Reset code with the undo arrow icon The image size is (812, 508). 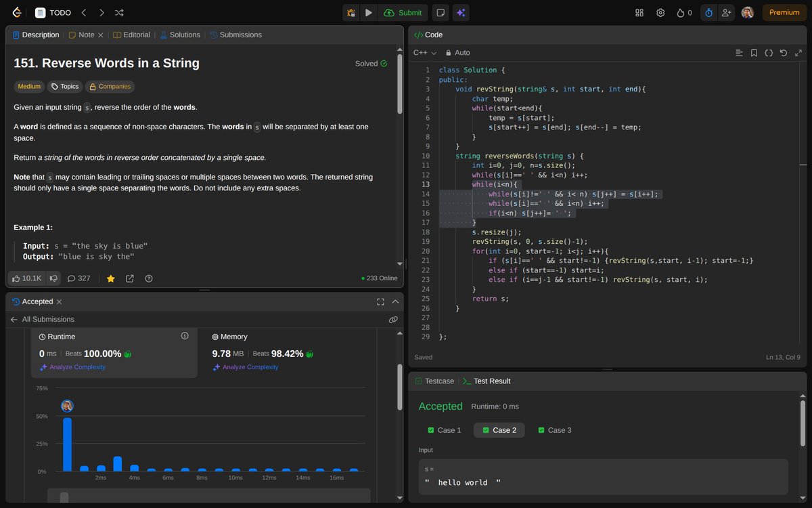[784, 53]
